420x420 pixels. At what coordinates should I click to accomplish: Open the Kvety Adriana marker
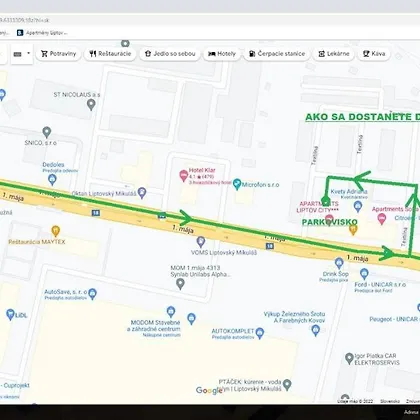point(358,206)
